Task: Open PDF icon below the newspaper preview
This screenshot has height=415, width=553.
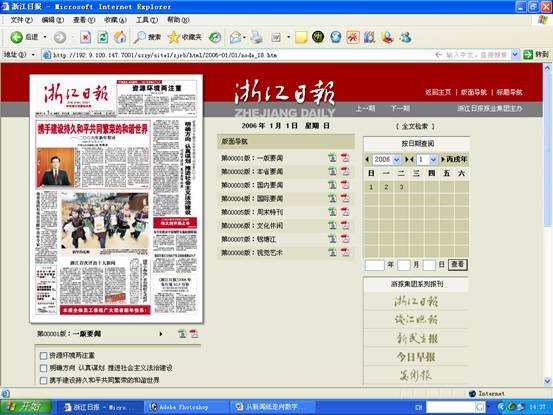Action: pyautogui.click(x=194, y=334)
